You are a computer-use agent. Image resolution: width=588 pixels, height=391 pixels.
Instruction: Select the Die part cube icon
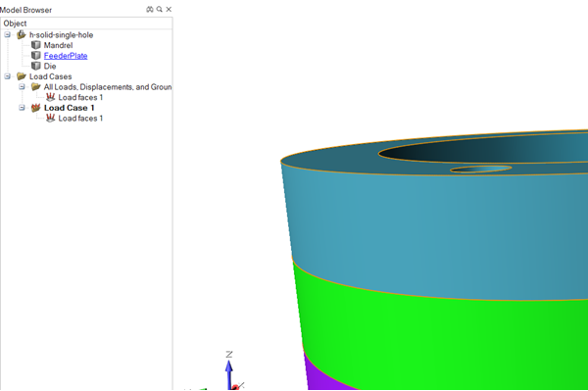coord(36,66)
